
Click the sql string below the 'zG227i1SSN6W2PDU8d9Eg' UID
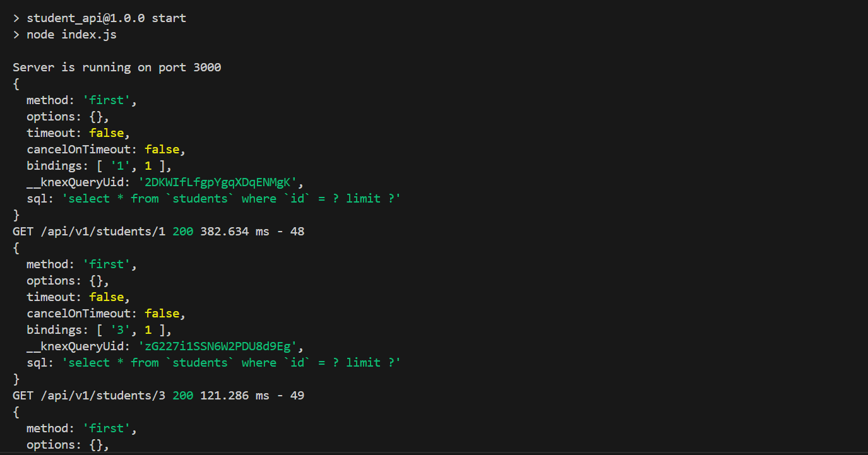[231, 363]
